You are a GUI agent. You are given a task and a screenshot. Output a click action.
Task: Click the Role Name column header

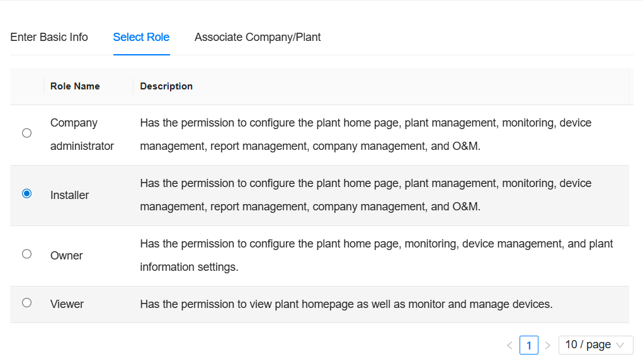pos(75,86)
